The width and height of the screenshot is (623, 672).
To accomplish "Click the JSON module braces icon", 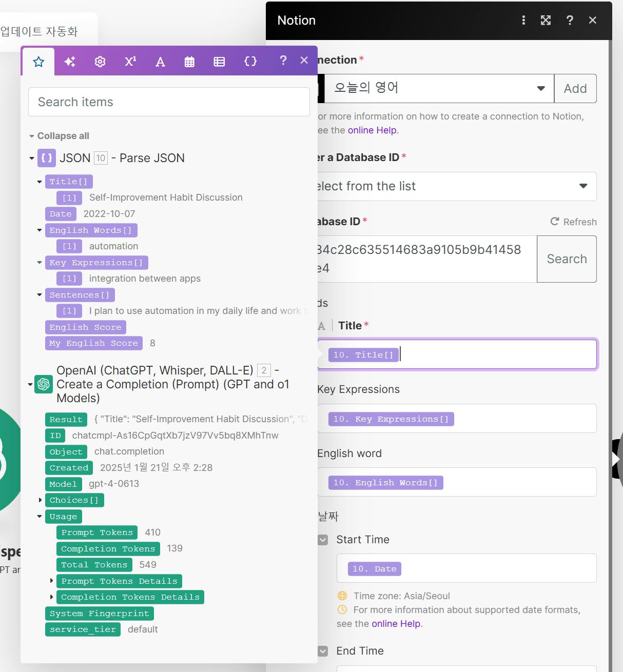I will [46, 158].
